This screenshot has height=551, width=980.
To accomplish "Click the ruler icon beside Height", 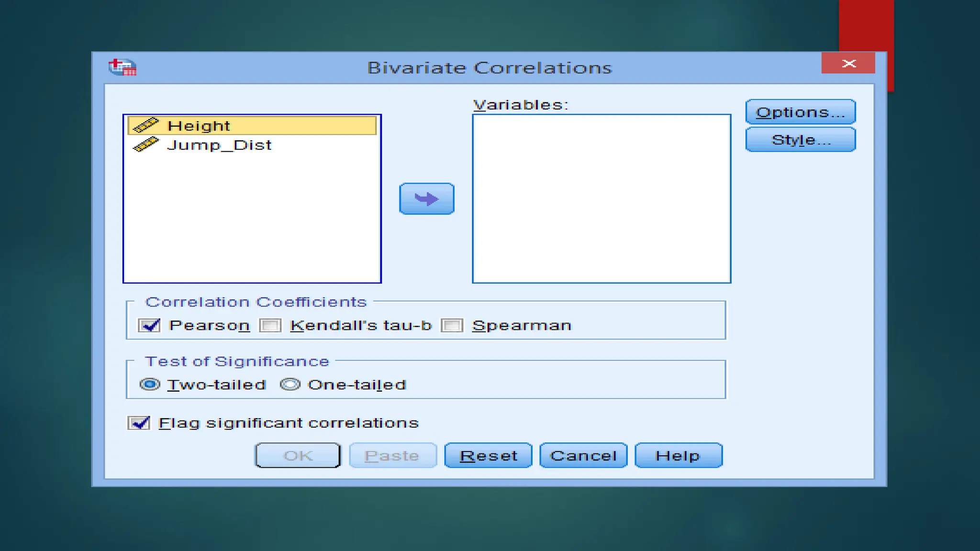I will (145, 125).
